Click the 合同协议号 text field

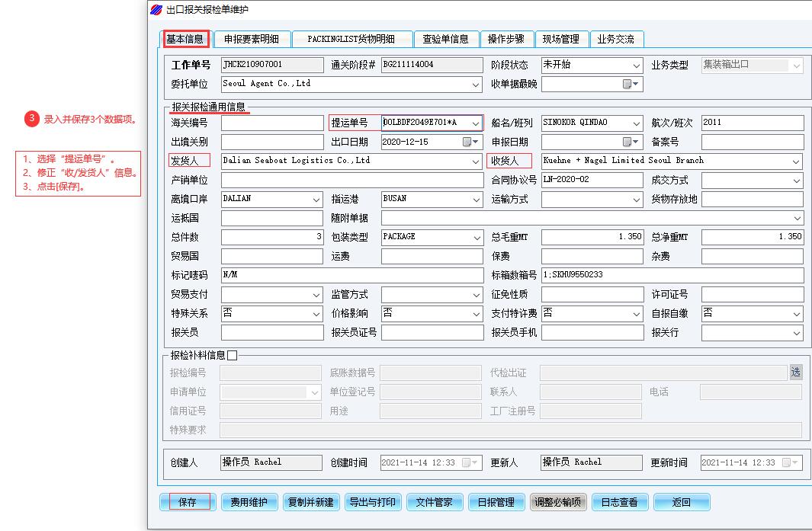pos(592,181)
